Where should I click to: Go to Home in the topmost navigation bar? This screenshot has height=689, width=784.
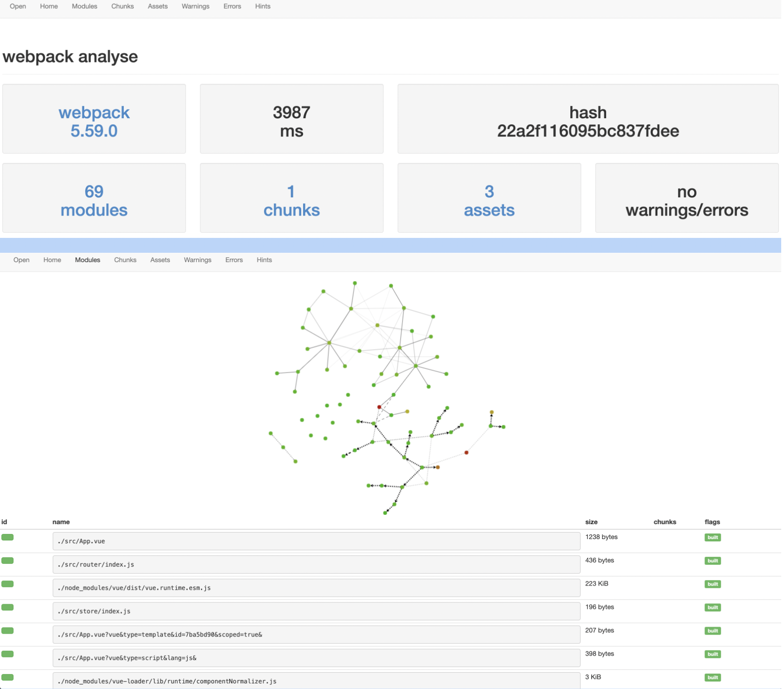(49, 7)
